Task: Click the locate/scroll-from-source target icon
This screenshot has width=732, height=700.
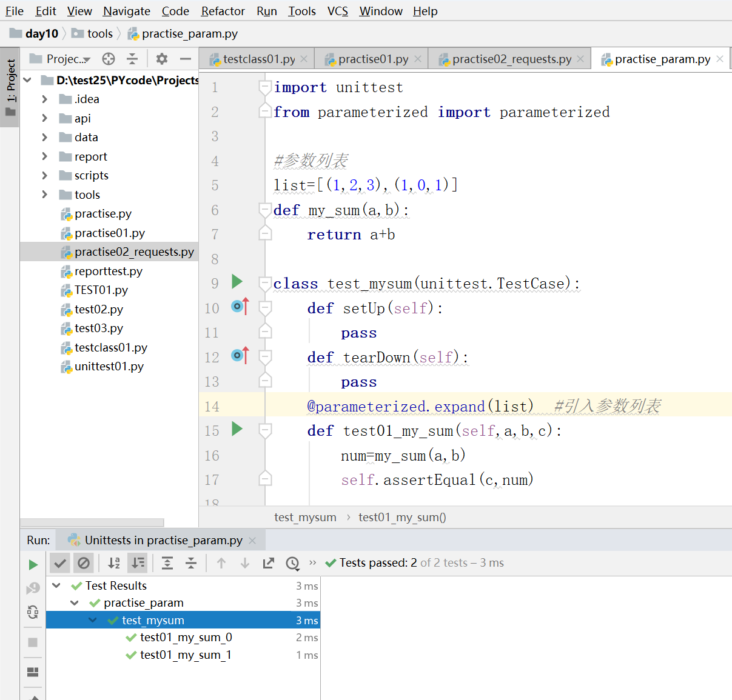Action: tap(109, 59)
